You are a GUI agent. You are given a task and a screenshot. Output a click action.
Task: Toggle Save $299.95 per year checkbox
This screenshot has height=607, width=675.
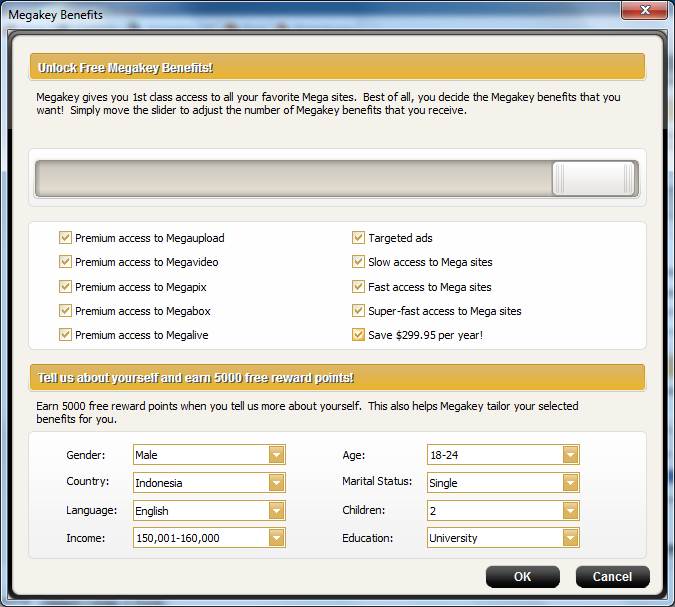click(x=358, y=334)
